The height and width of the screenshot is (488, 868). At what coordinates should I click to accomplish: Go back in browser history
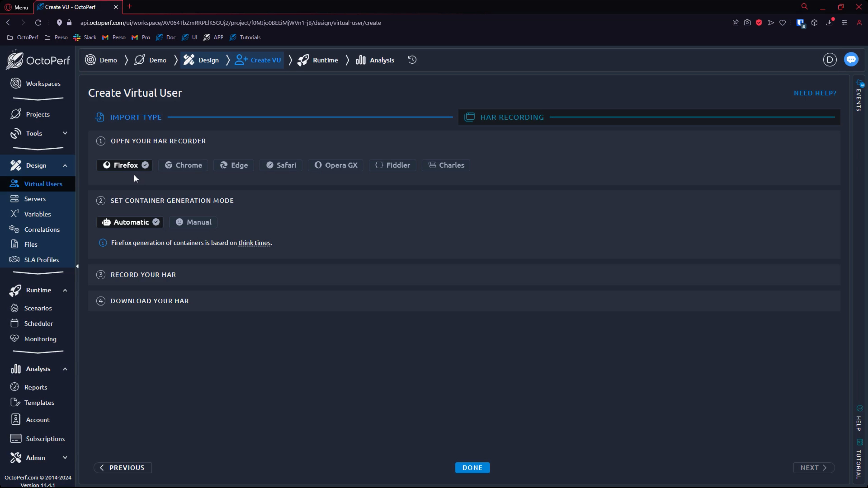click(x=8, y=23)
